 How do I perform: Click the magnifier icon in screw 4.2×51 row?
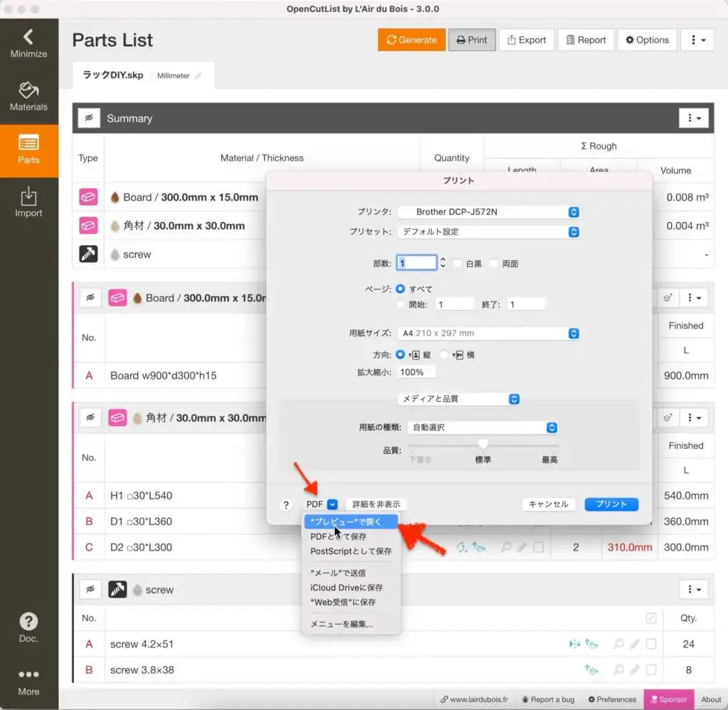pyautogui.click(x=619, y=644)
